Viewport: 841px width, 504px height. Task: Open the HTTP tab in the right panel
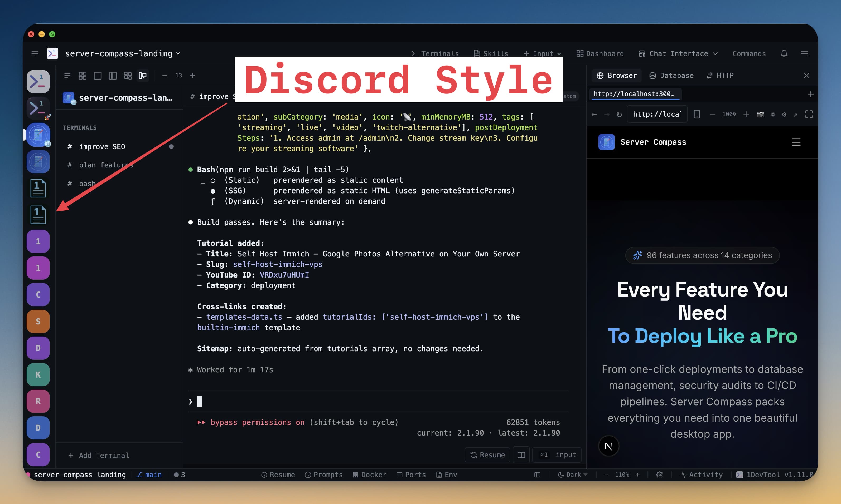click(x=720, y=75)
